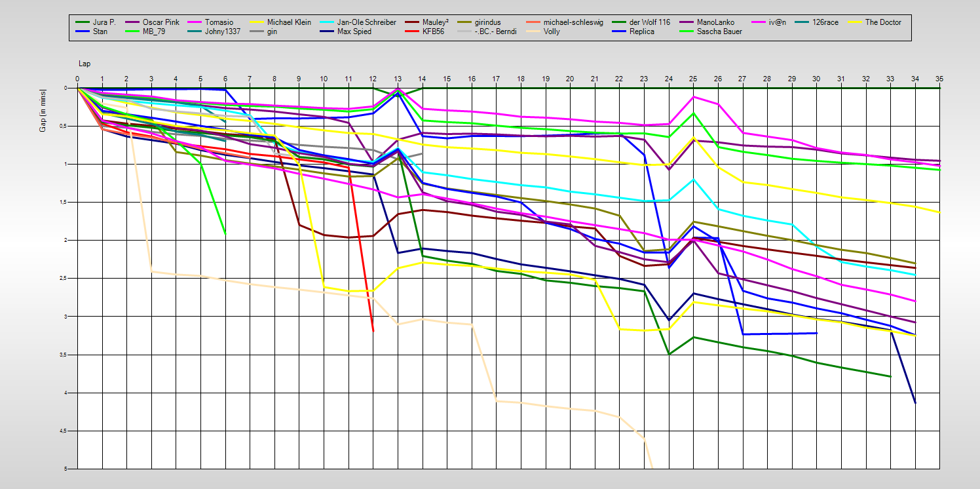Select the ManoLanko legend entry
Image resolution: width=980 pixels, height=489 pixels.
[x=707, y=22]
